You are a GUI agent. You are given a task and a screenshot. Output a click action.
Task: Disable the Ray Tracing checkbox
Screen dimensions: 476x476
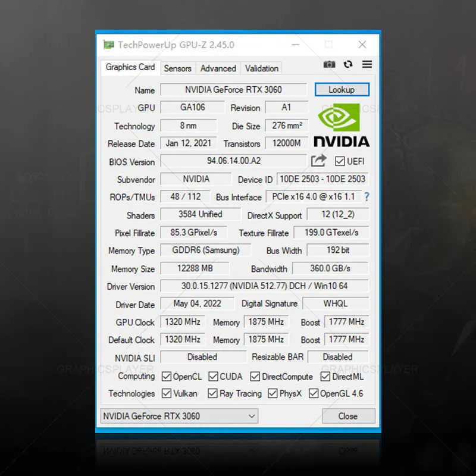tap(212, 393)
